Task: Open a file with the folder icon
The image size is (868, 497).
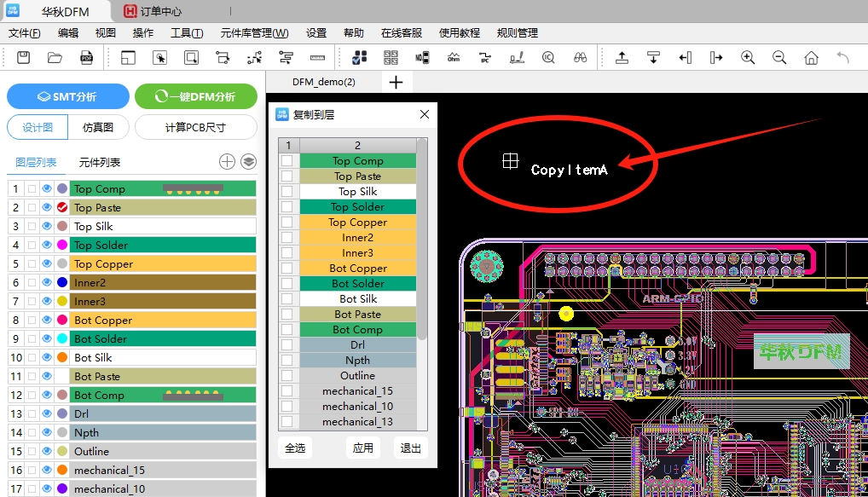Action: coord(55,58)
